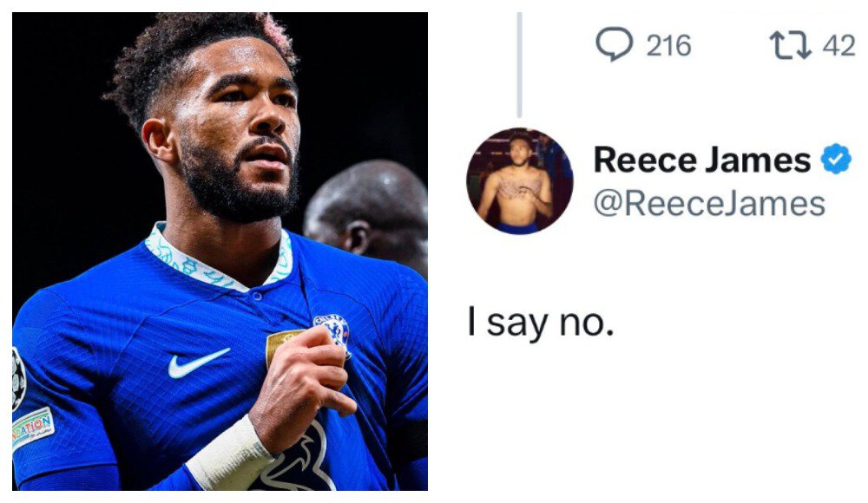Open the player photo in blue kit
Screen dimensions: 868x503
(x=220, y=251)
